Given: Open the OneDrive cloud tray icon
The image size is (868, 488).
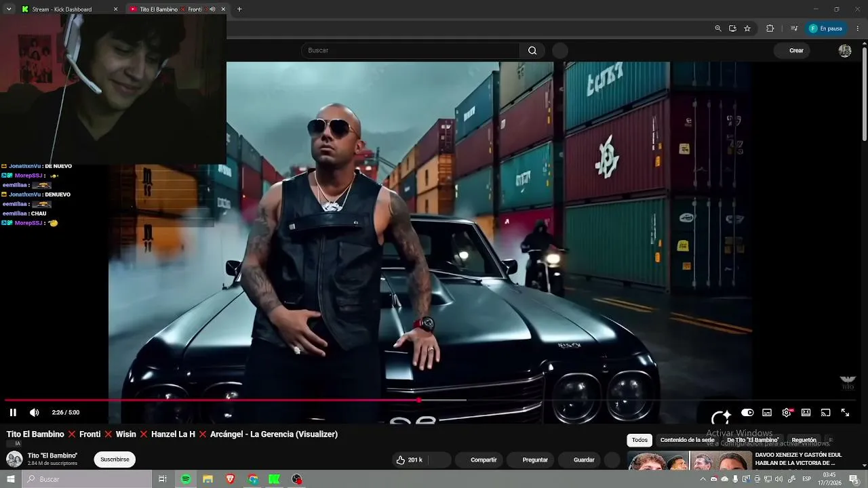Looking at the screenshot, I should tap(724, 479).
